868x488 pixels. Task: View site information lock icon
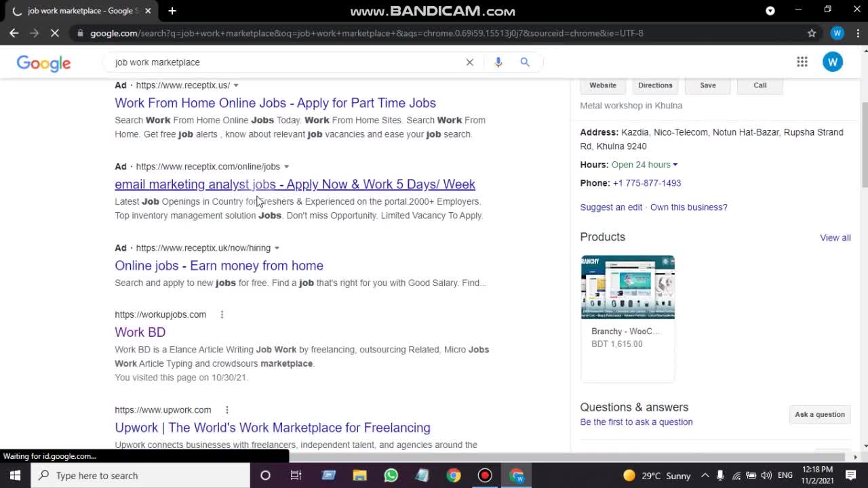81,33
